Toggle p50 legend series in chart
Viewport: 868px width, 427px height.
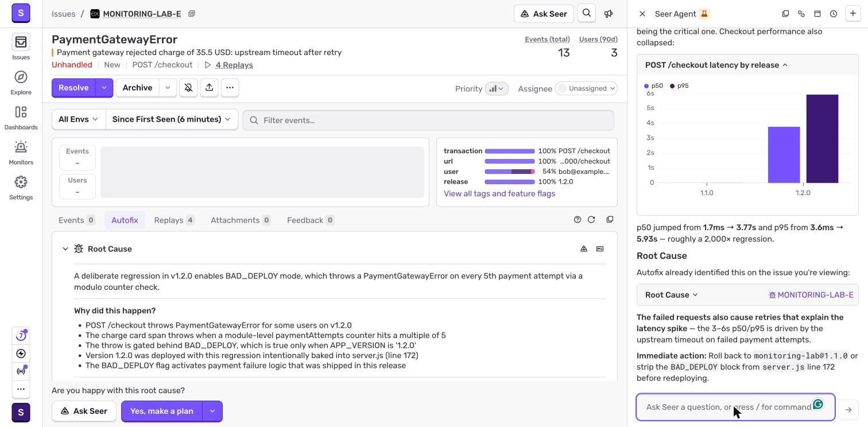[x=653, y=86]
